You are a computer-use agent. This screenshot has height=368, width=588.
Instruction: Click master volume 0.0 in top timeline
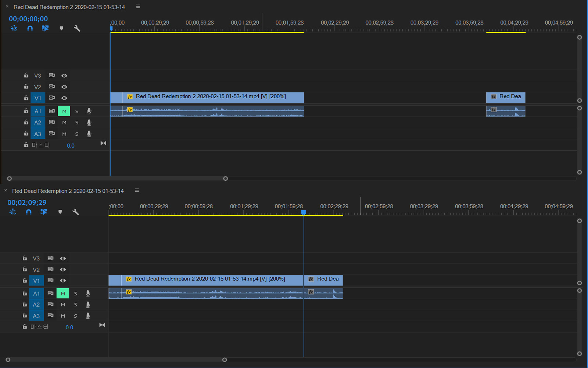(x=71, y=146)
